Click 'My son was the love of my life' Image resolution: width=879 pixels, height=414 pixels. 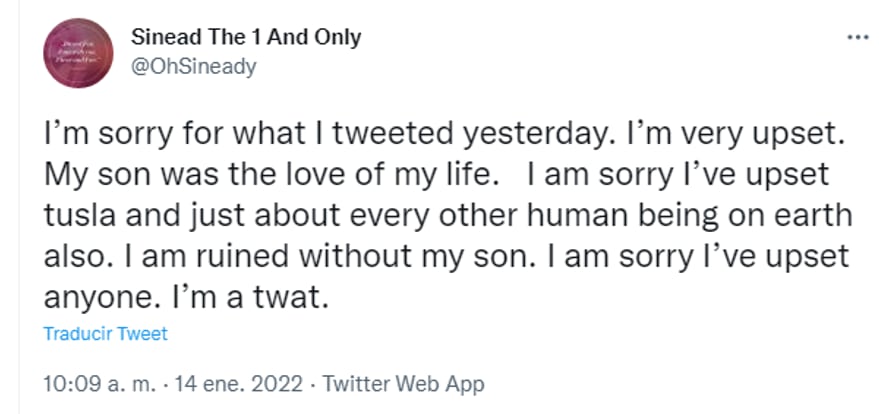[271, 175]
